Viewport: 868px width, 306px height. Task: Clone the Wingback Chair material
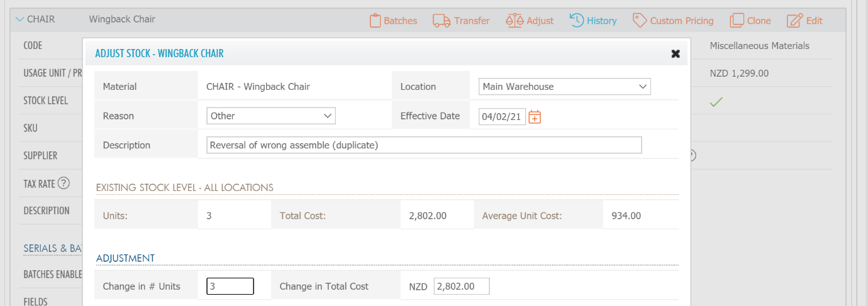coord(737,21)
